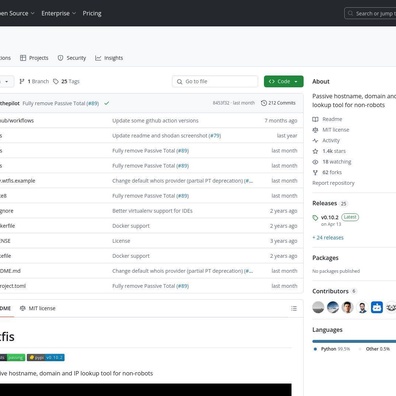Open the Insights tab
Screen dimensions: 396x396
tap(109, 58)
